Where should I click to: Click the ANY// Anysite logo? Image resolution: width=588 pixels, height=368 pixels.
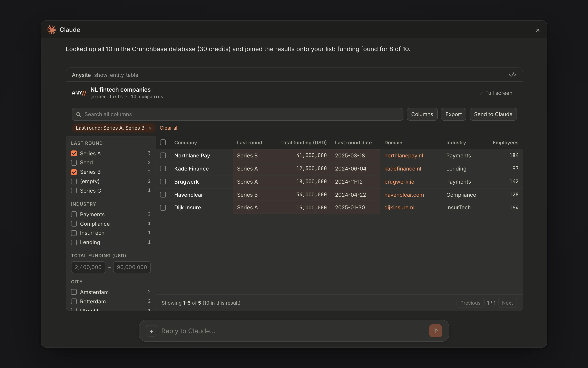[79, 93]
